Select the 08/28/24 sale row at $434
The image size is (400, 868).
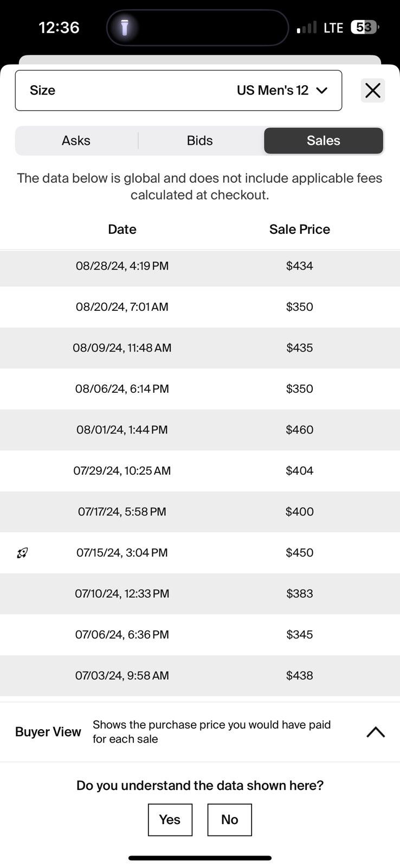(200, 266)
